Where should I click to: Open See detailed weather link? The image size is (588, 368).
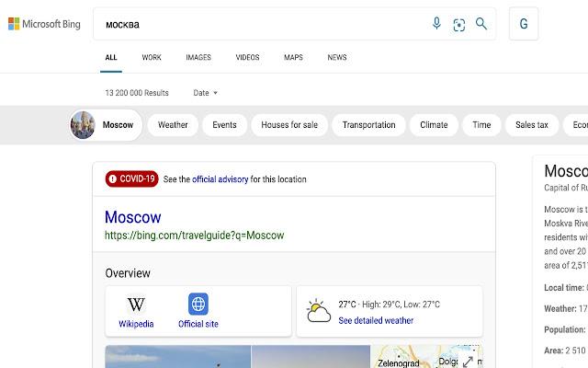click(376, 321)
